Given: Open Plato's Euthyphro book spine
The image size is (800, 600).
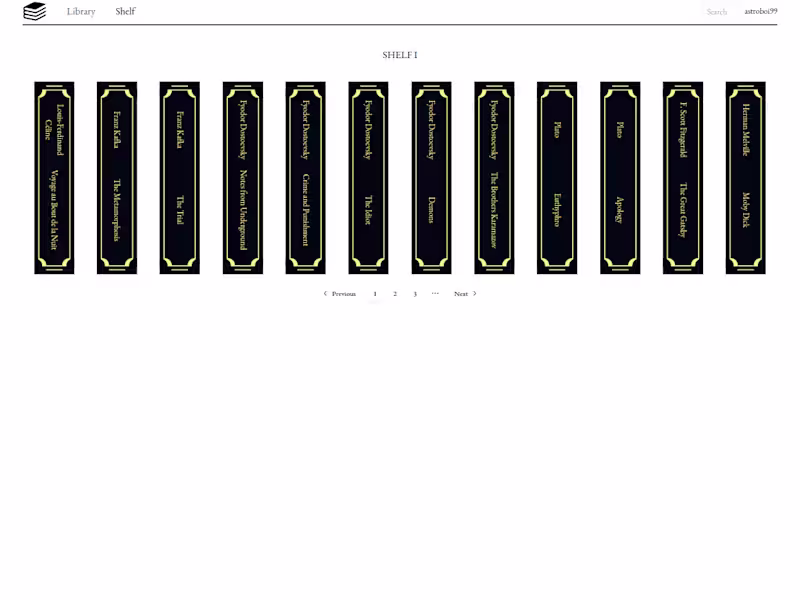Looking at the screenshot, I should tap(557, 178).
